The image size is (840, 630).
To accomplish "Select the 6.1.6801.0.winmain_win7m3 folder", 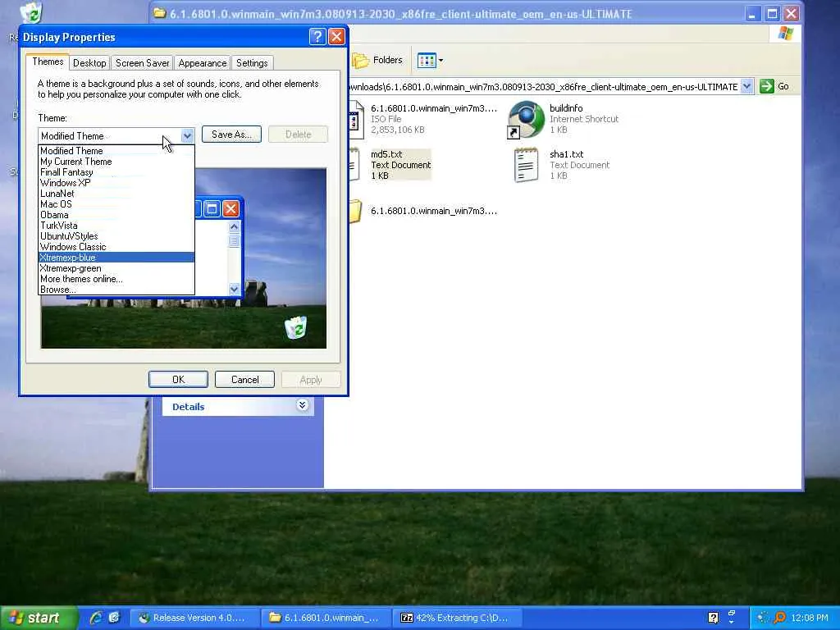I will (423, 211).
